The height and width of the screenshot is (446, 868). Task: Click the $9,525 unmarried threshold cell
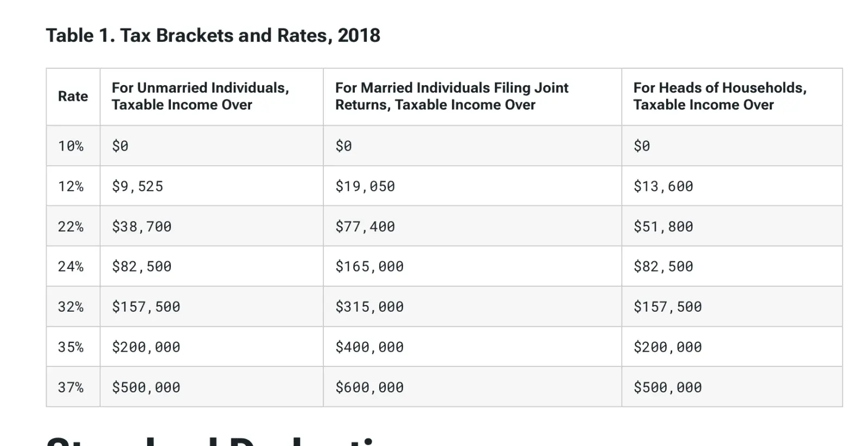(137, 186)
